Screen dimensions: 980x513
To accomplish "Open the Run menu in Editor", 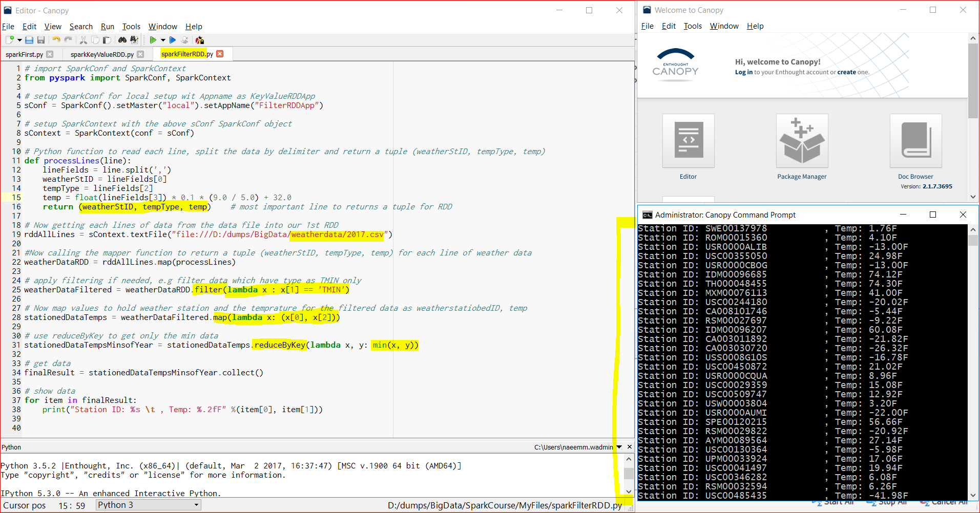I will tap(107, 27).
